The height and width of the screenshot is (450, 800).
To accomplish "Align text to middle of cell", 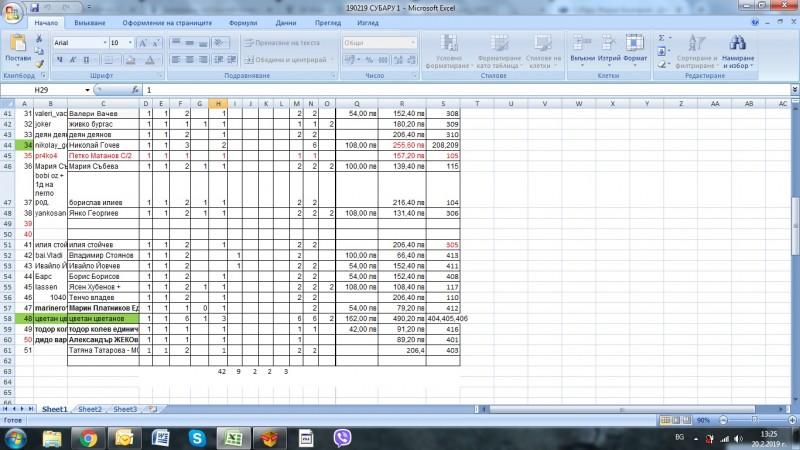I will coord(189,43).
